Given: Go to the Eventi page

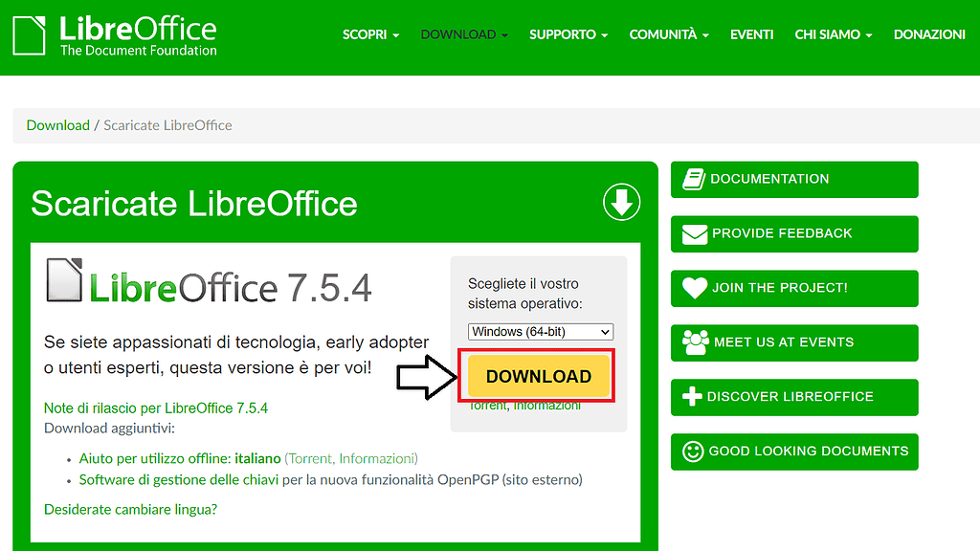Looking at the screenshot, I should (x=751, y=34).
